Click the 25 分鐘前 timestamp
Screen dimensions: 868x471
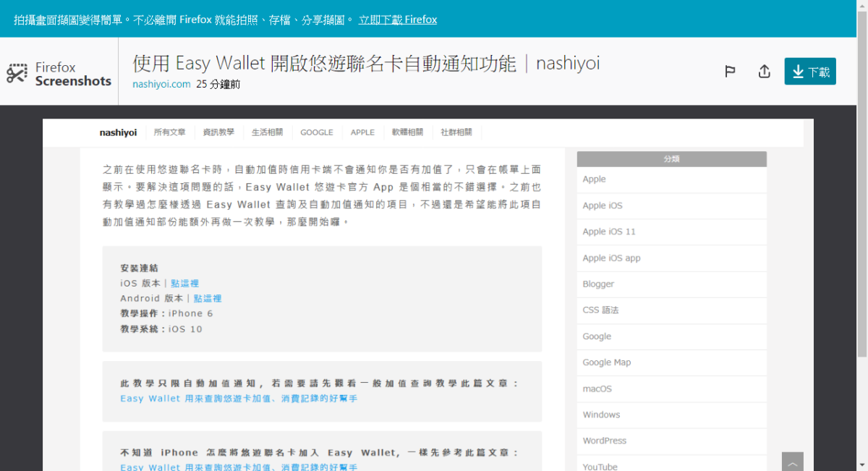(x=218, y=84)
